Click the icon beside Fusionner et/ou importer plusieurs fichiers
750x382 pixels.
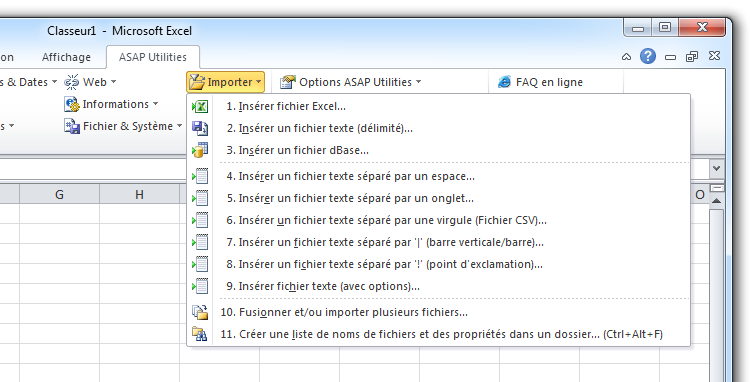pos(200,312)
